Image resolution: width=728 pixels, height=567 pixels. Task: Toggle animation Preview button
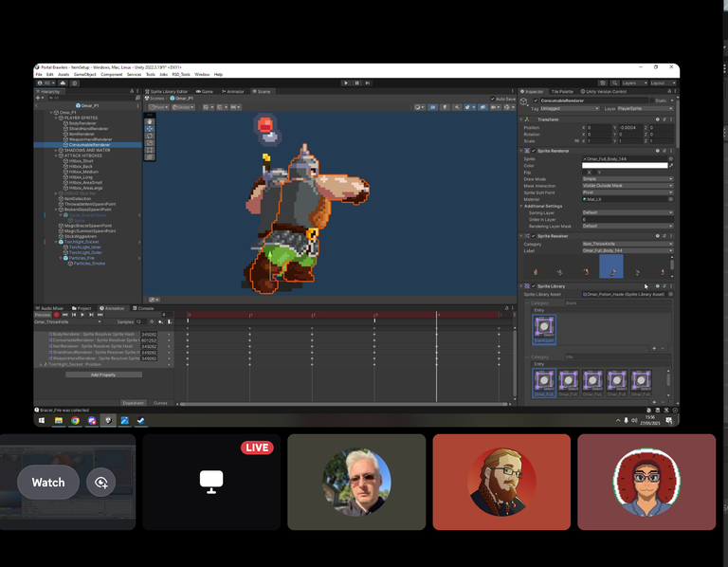coord(43,315)
